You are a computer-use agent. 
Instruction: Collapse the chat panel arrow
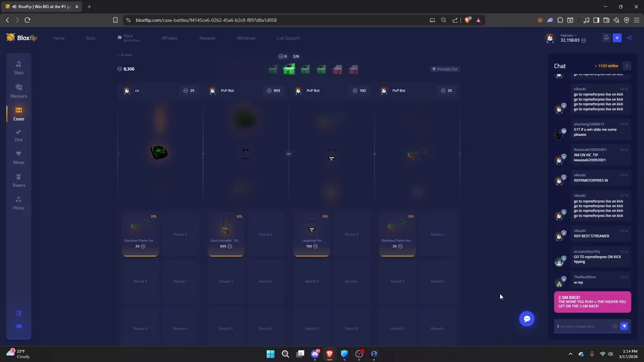[x=626, y=66]
